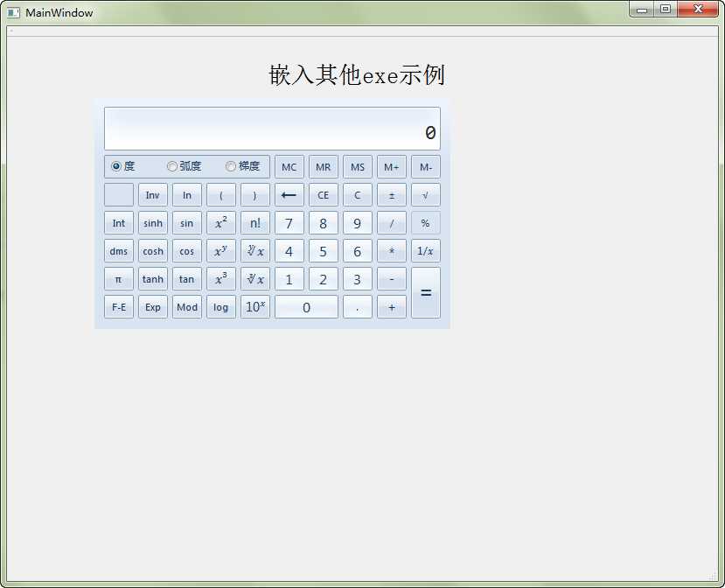Screen dimensions: 725x588
Task: Click the CE clear entry key
Action: tap(324, 195)
